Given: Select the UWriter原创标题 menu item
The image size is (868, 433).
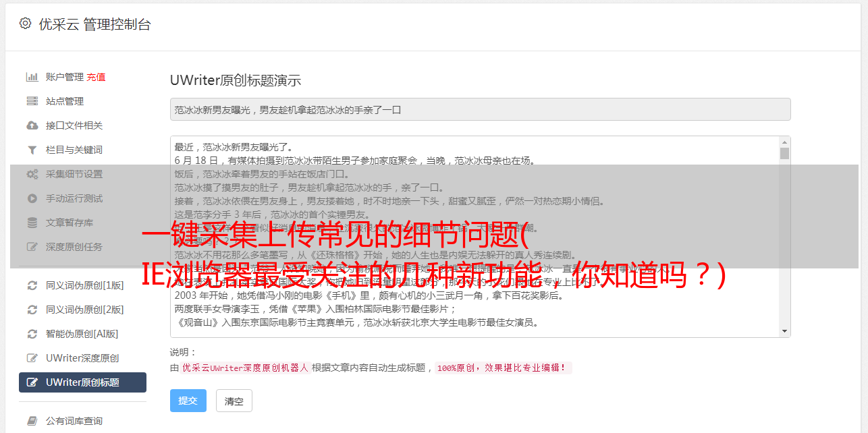Looking at the screenshot, I should pos(82,382).
